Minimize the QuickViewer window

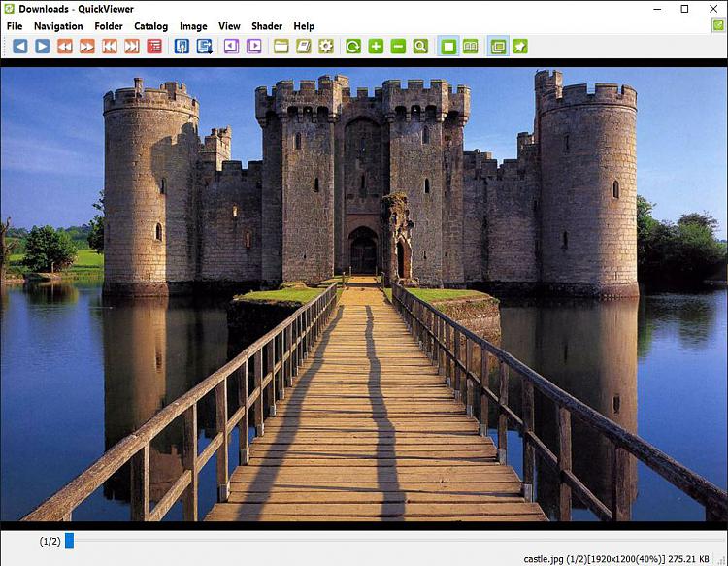coord(657,9)
